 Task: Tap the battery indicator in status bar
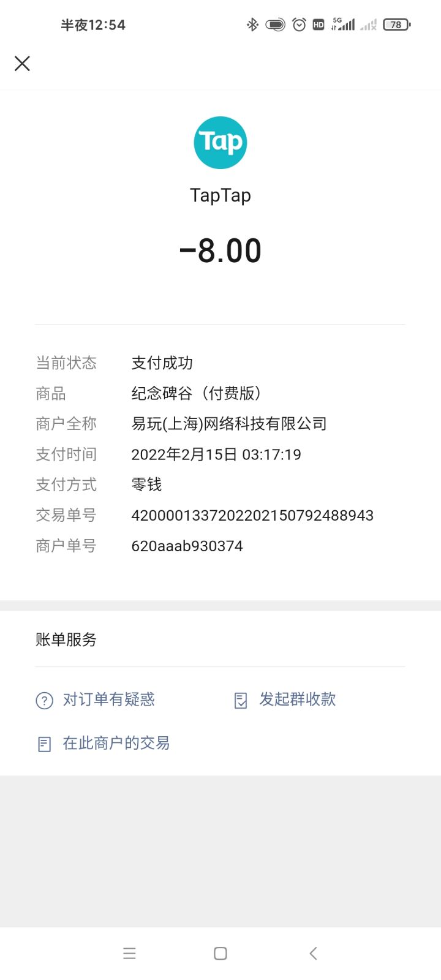coord(396,24)
